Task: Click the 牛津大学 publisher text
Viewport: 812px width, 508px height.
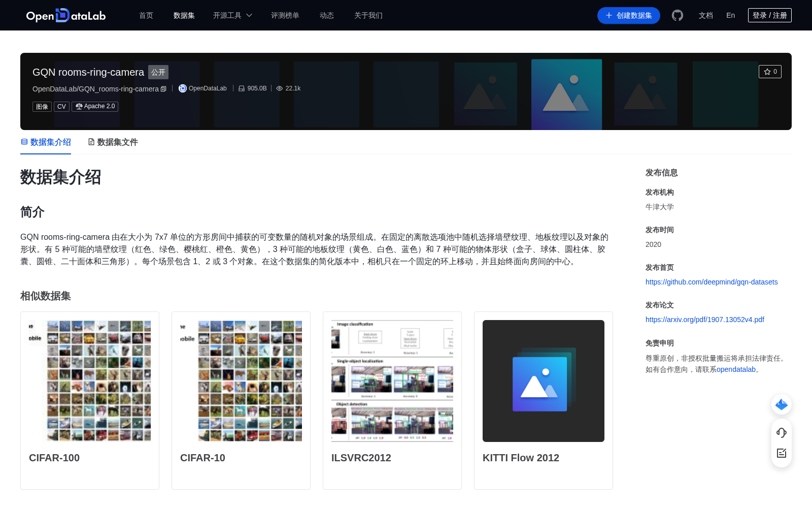Action: click(660, 207)
